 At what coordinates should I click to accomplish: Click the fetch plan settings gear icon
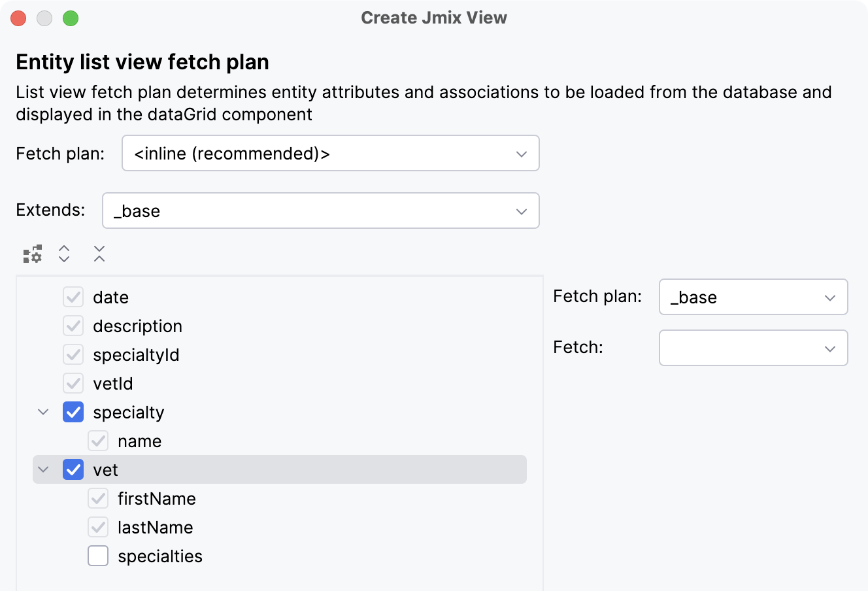coord(33,254)
